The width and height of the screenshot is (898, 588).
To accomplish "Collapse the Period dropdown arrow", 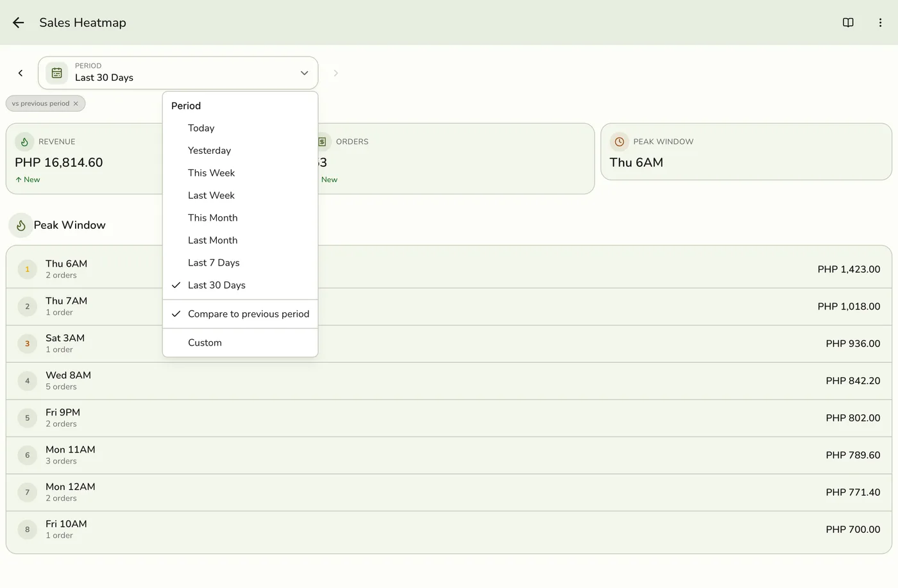I will click(304, 73).
